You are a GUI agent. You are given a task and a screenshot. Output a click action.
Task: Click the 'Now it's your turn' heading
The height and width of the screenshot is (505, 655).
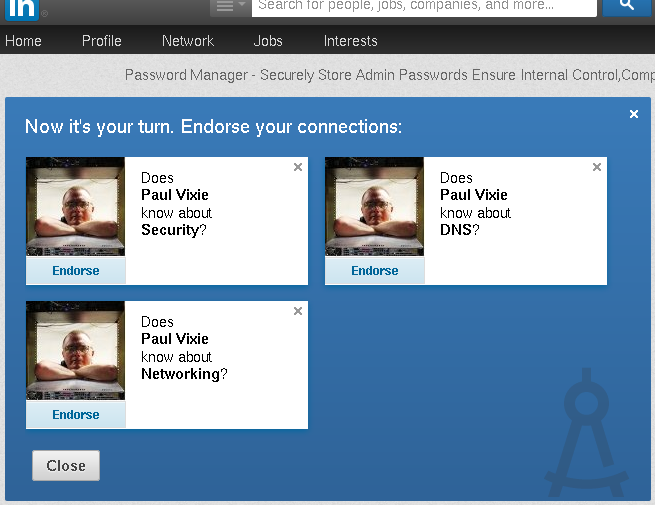pyautogui.click(x=213, y=127)
